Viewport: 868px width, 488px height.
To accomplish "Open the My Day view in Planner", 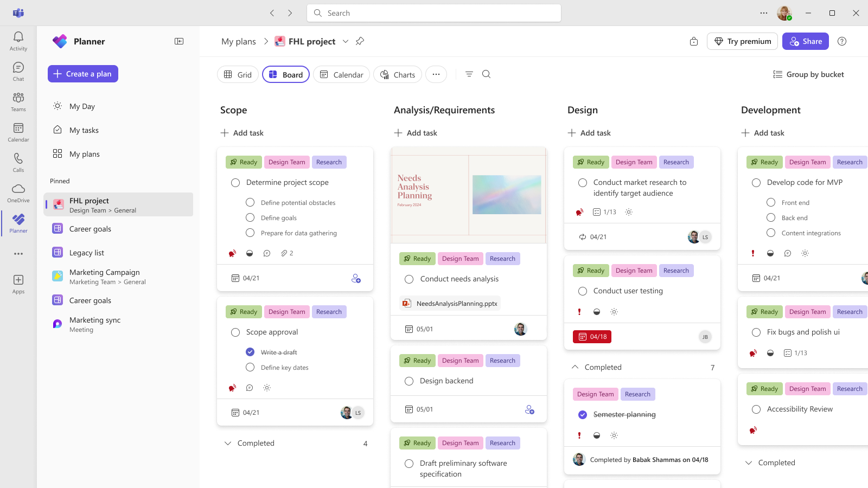I will (82, 106).
